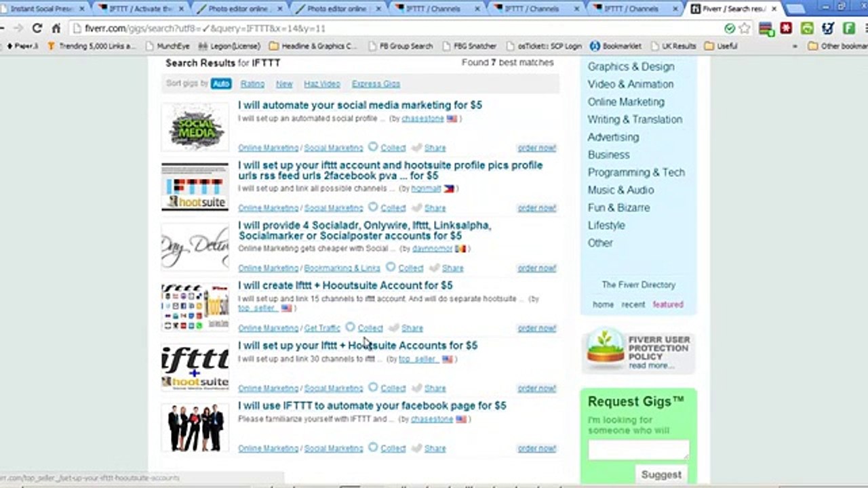Filter gigs by Has Video

click(322, 84)
